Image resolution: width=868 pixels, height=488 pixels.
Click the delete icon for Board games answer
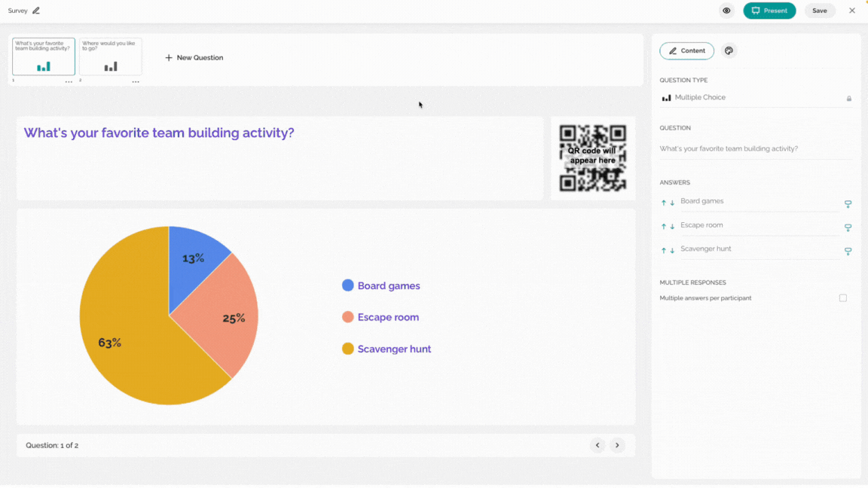click(848, 204)
